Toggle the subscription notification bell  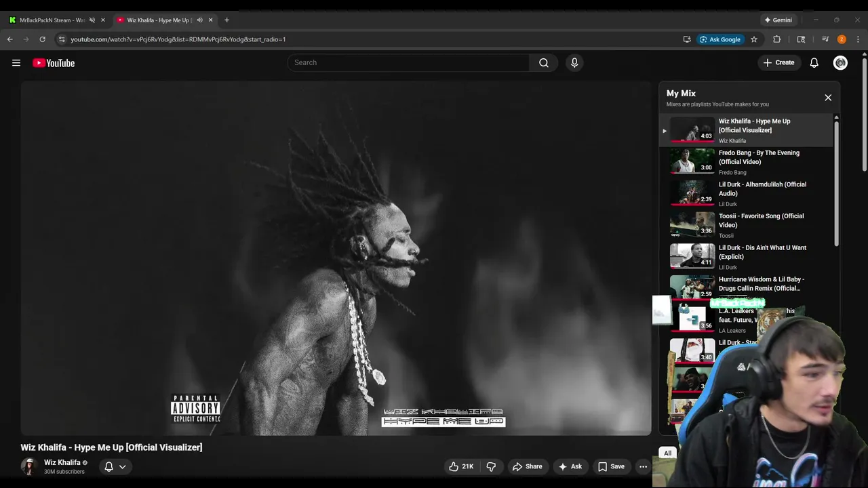tap(108, 466)
